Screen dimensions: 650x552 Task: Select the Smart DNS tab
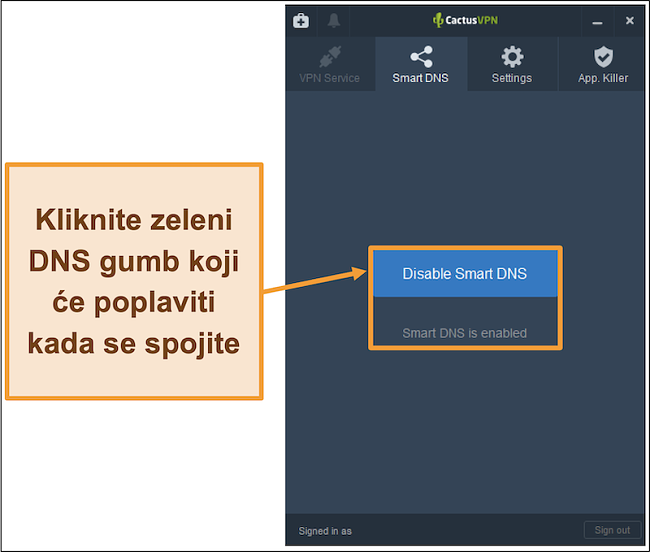tap(421, 64)
